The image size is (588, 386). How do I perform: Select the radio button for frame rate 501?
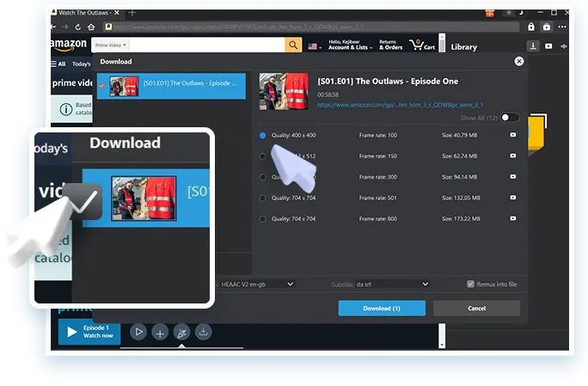tap(262, 198)
